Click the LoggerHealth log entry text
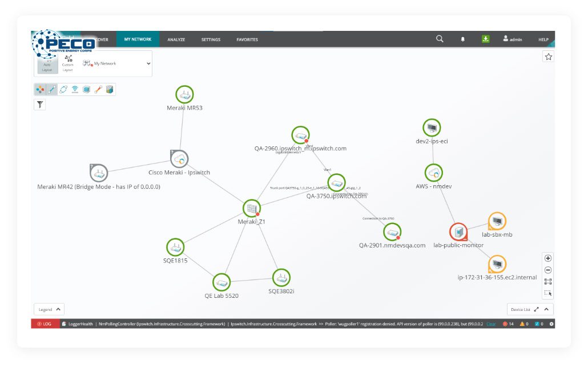Viewport: 588px width, 367px height. coord(80,324)
